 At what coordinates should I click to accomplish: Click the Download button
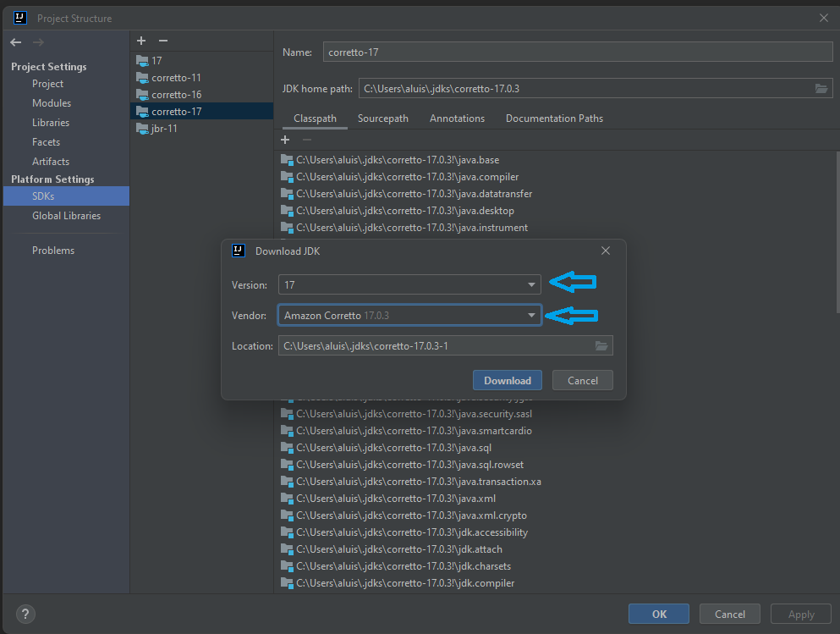click(x=508, y=381)
